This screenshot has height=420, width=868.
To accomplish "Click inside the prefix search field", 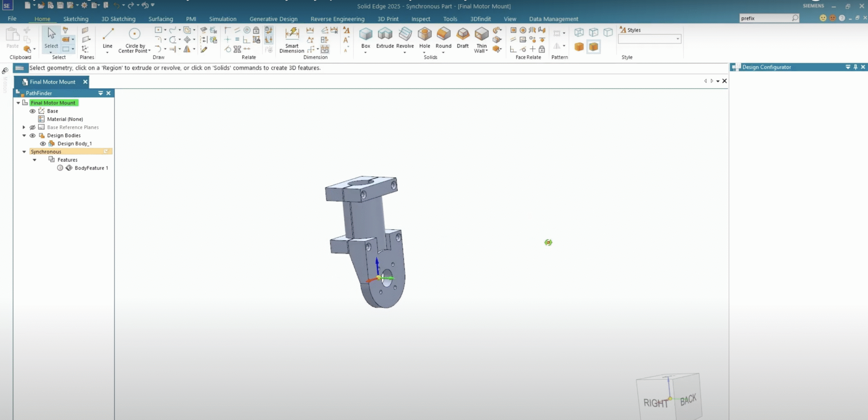I will [767, 18].
